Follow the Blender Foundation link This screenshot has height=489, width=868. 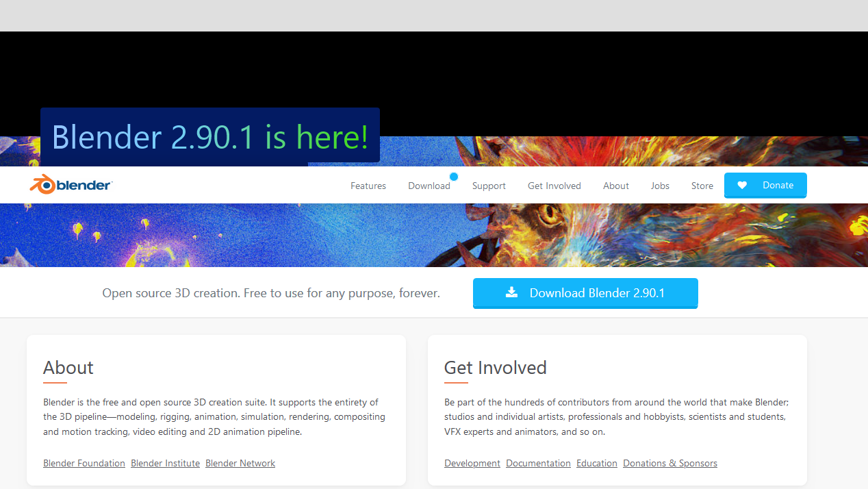84,464
